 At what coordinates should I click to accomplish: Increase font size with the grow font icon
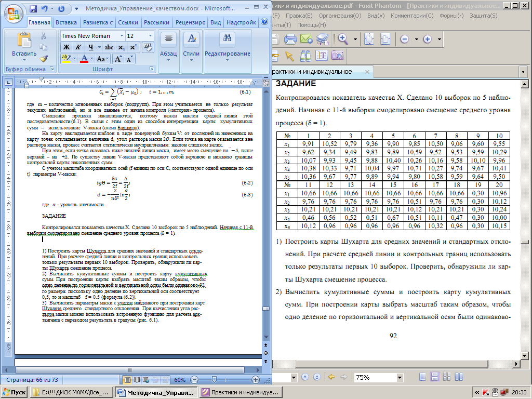tap(118, 59)
